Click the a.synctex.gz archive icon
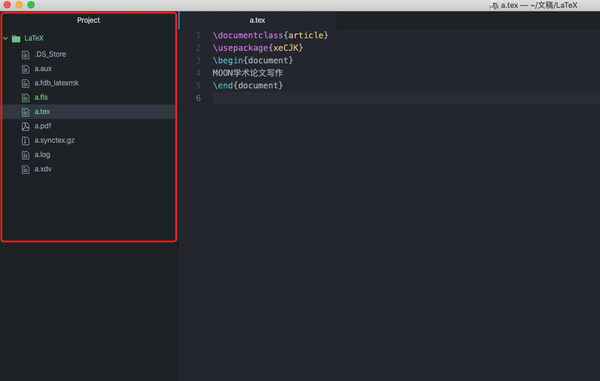This screenshot has width=600, height=381. coord(26,141)
